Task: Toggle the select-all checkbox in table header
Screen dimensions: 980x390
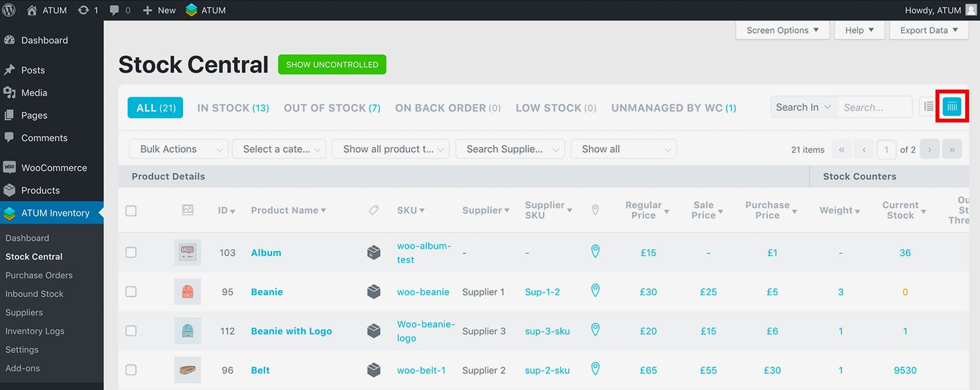Action: [x=131, y=211]
